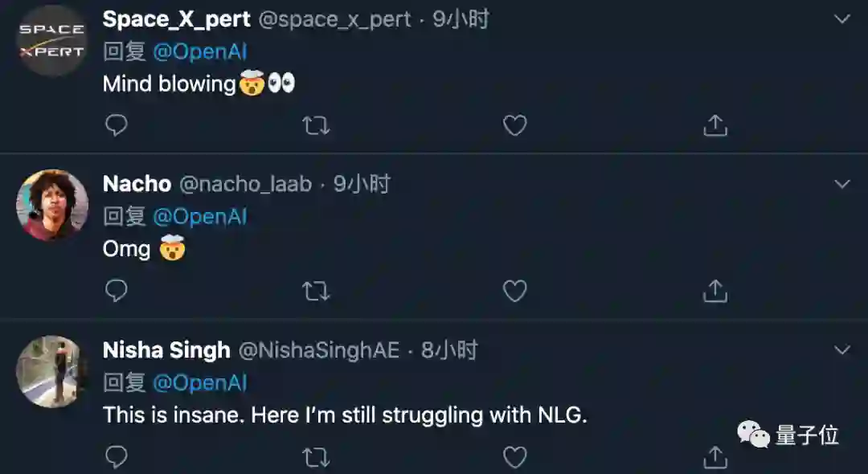Like Space_X_pert's Mind blowing tweet

click(x=514, y=125)
